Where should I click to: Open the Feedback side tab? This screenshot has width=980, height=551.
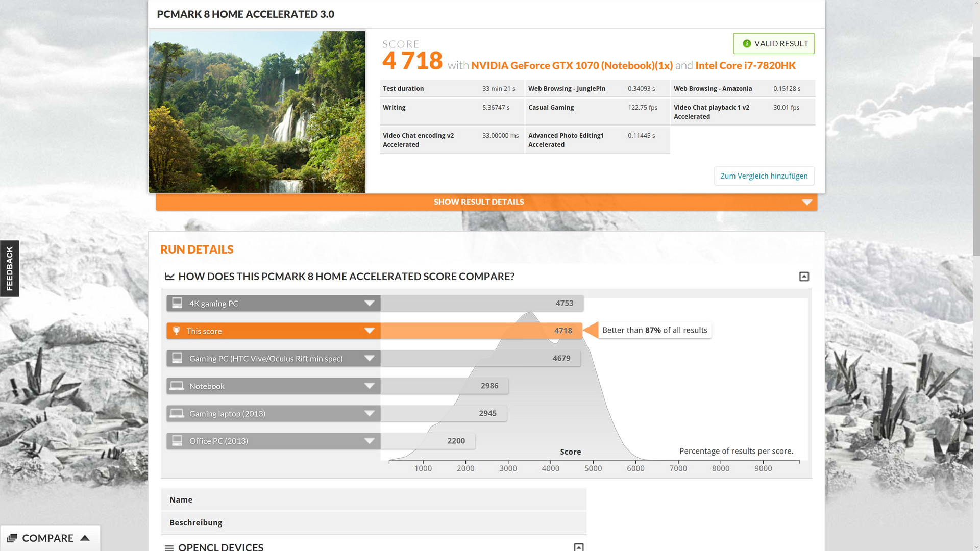(9, 268)
